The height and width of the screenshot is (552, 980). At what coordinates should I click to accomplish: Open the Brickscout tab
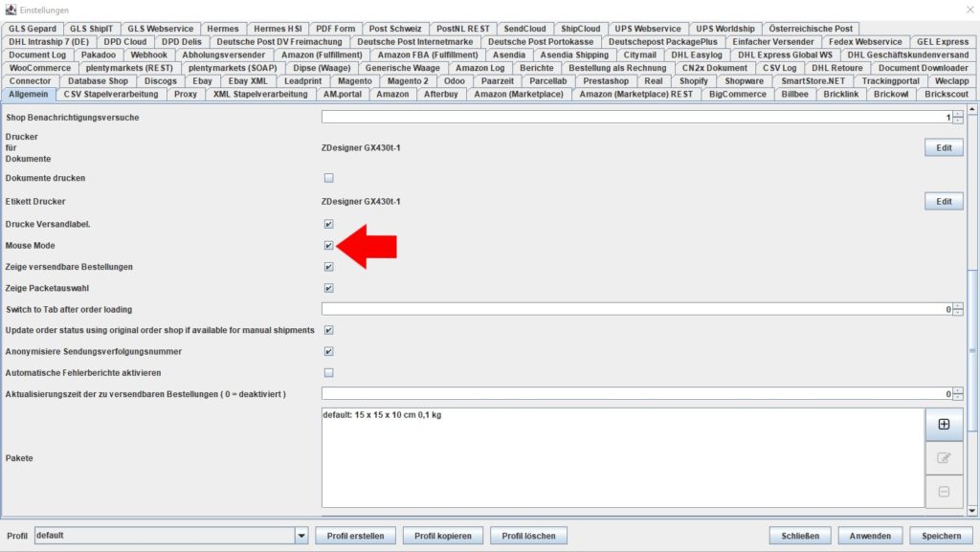947,95
